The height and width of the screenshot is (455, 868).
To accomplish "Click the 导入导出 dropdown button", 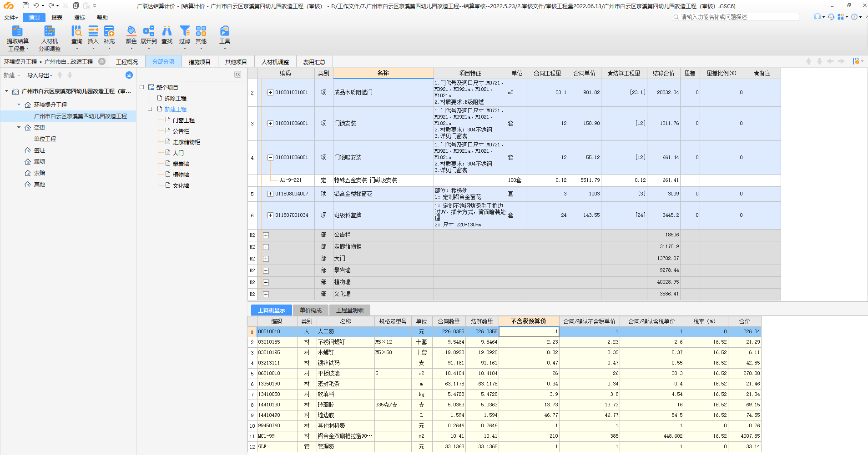I will (x=40, y=75).
